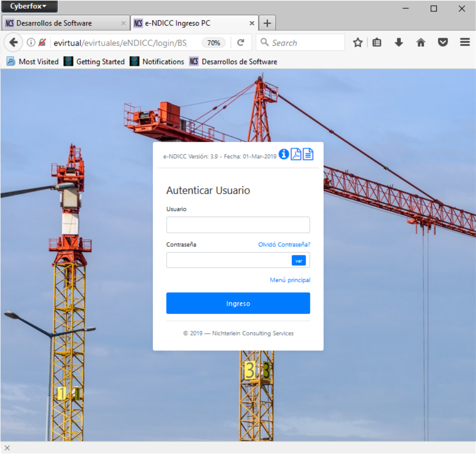Open a new tab with plus button
476x454 pixels.
267,23
